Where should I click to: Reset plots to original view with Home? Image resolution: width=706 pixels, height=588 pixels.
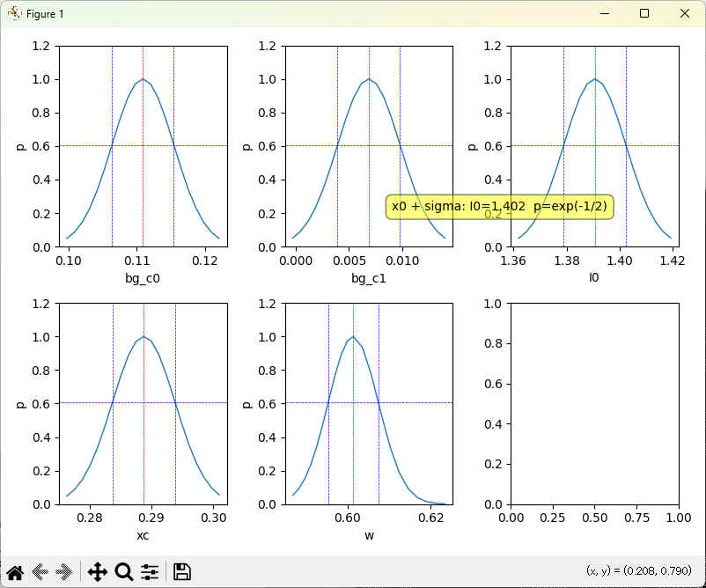click(x=15, y=572)
